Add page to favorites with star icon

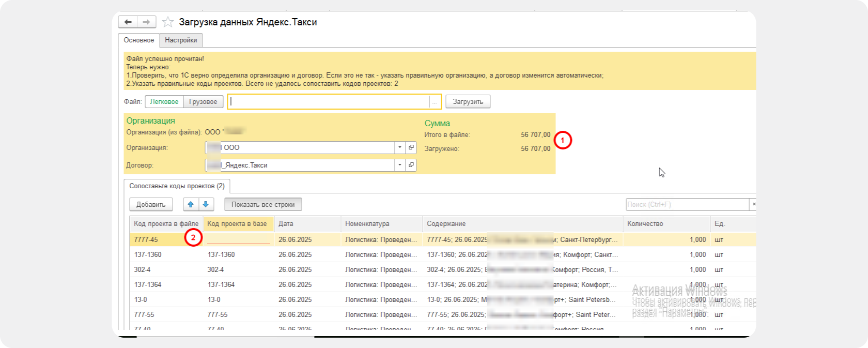pyautogui.click(x=167, y=22)
